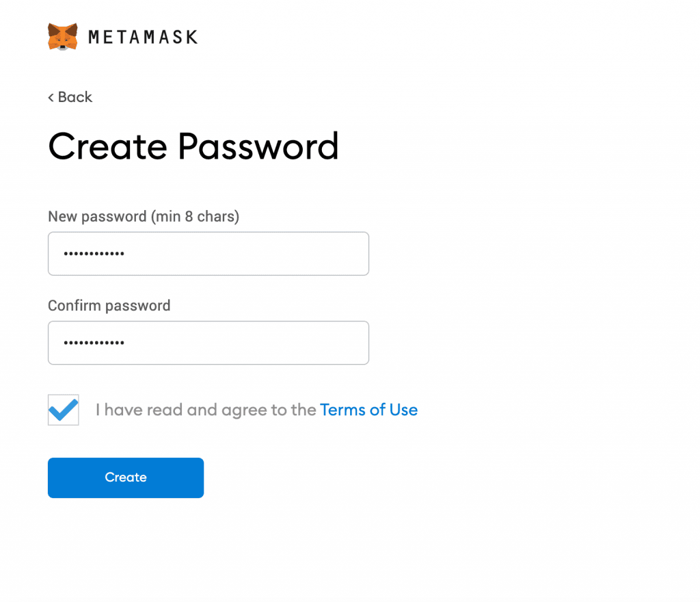This screenshot has height=602, width=700.
Task: Click the back chevron arrow icon
Action: pyautogui.click(x=51, y=97)
